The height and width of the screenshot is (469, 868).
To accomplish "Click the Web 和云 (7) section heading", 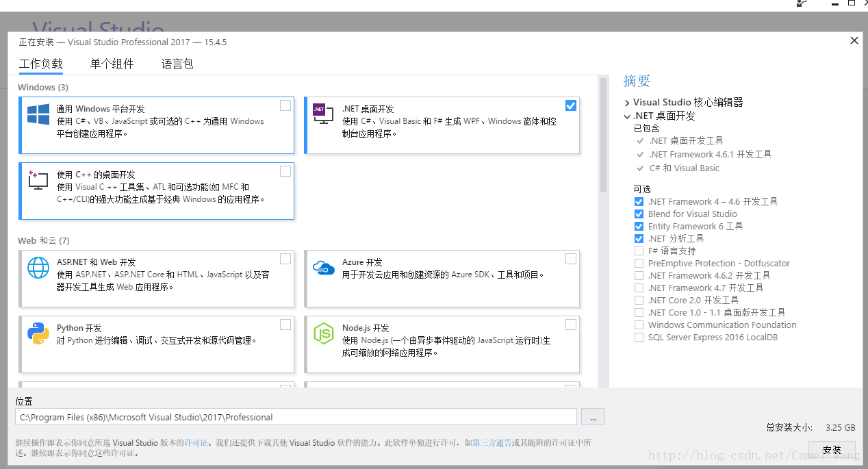I will click(44, 241).
